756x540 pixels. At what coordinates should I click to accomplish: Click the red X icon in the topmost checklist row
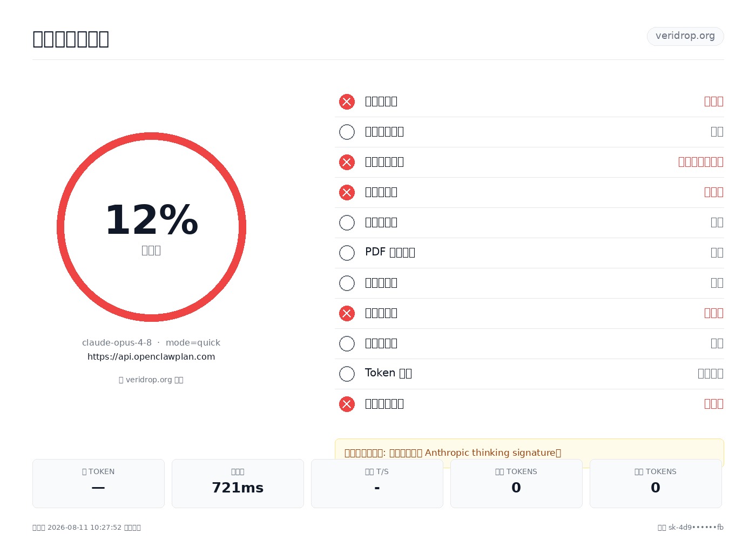pos(347,102)
